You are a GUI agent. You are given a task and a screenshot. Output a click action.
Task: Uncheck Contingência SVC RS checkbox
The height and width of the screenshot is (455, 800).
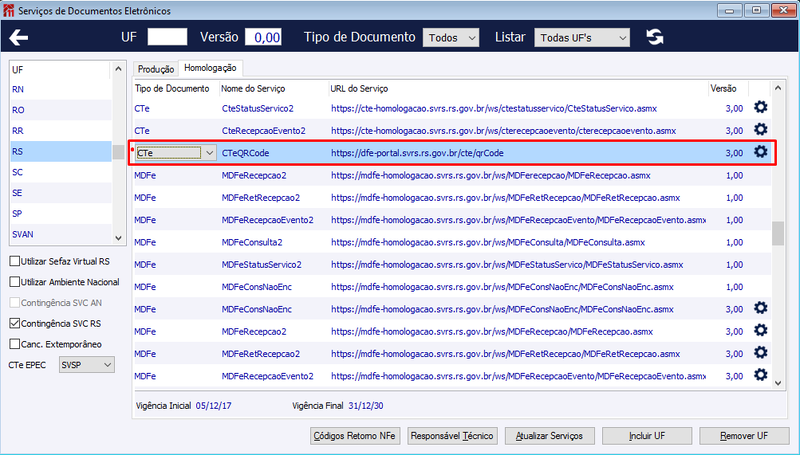point(15,323)
